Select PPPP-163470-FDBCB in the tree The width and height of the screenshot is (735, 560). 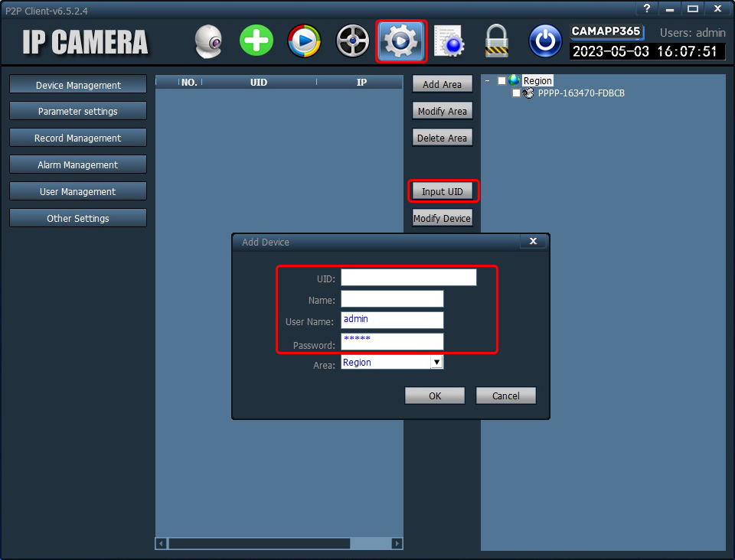581,93
